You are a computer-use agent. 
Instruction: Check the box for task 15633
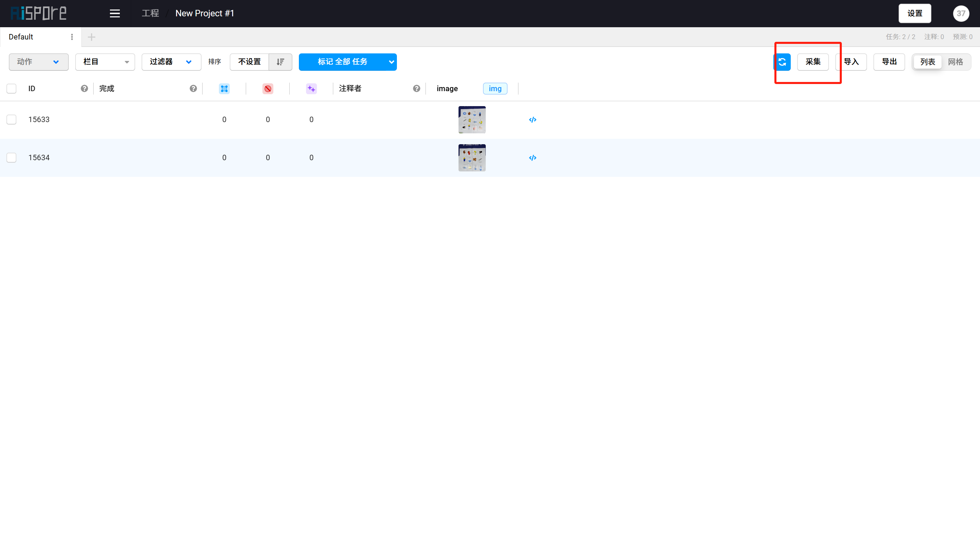12,120
